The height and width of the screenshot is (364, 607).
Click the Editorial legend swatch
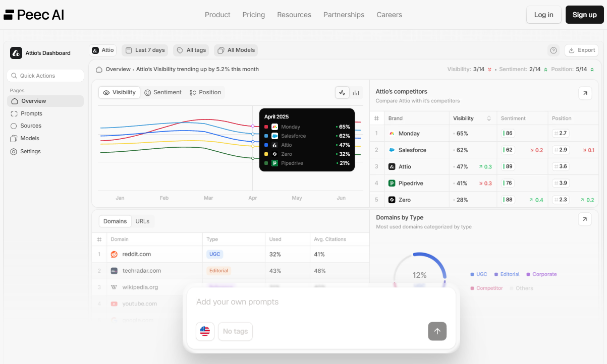496,274
